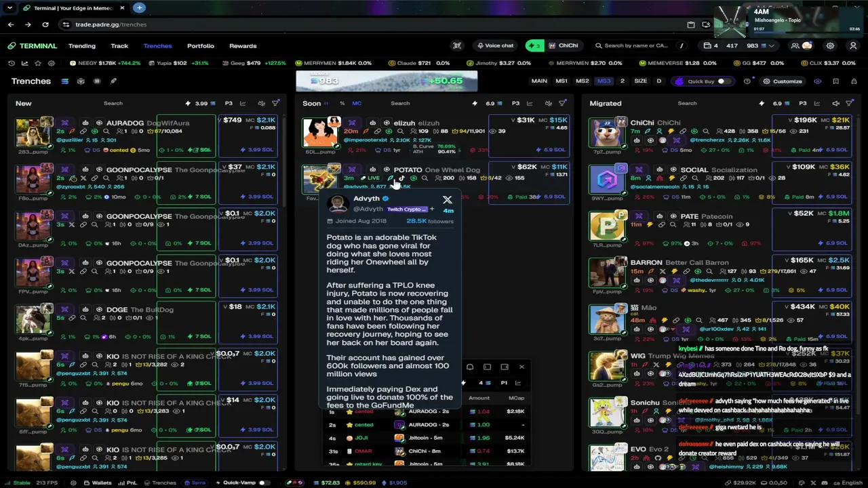Open the PATE Patecoin token thumbnail
Viewport: 868px width, 488px height.
tap(607, 226)
